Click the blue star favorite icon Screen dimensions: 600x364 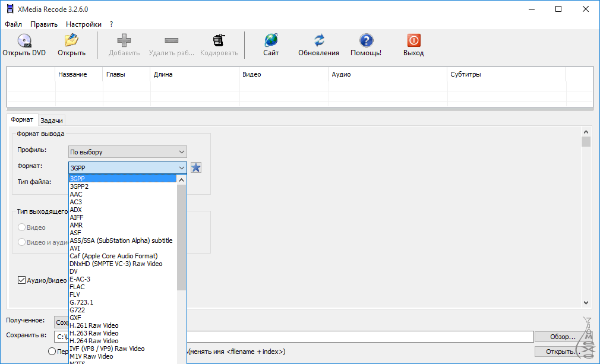click(x=196, y=167)
